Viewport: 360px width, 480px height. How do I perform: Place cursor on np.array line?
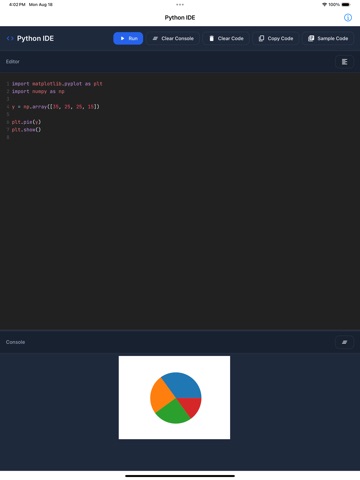56,107
